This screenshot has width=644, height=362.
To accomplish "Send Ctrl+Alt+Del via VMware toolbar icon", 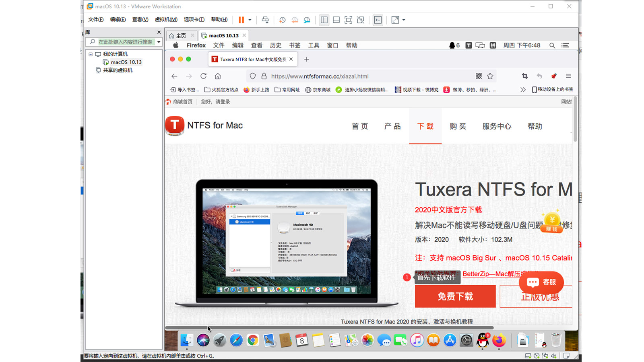I will point(265,20).
